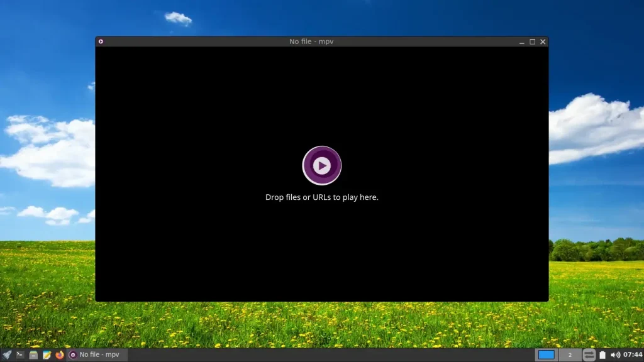Viewport: 644px width, 362px height.
Task: Open the notepad text editor icon
Action: tap(47, 354)
